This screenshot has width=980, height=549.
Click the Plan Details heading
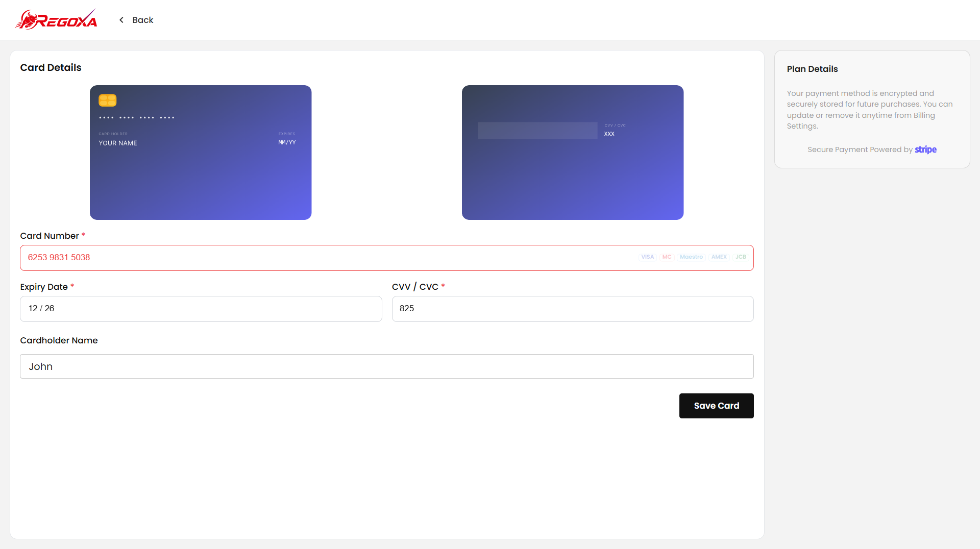click(x=812, y=69)
